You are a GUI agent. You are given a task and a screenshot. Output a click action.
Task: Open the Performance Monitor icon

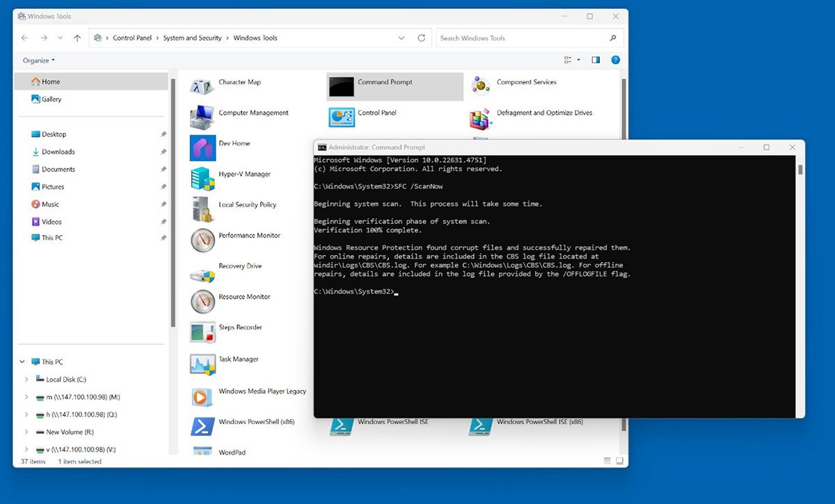point(202,240)
